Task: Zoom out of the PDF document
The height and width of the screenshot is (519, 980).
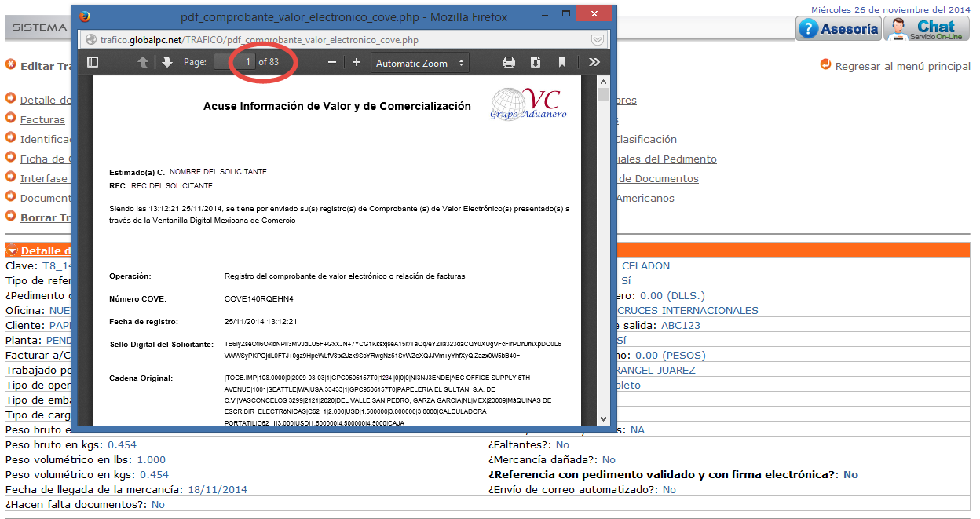Action: pos(332,63)
